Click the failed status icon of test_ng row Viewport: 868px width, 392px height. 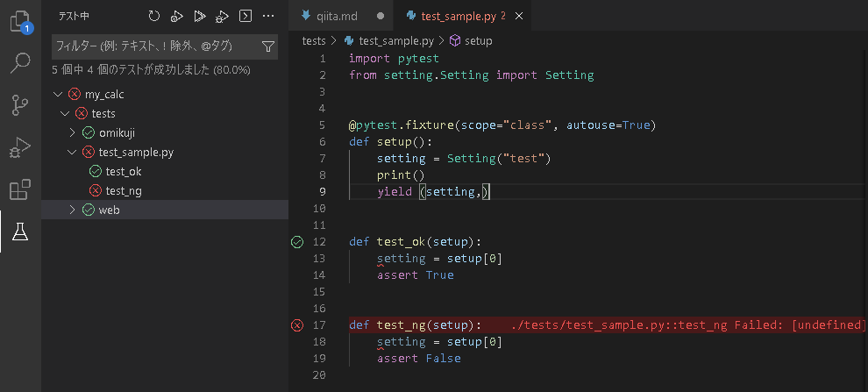(x=96, y=190)
